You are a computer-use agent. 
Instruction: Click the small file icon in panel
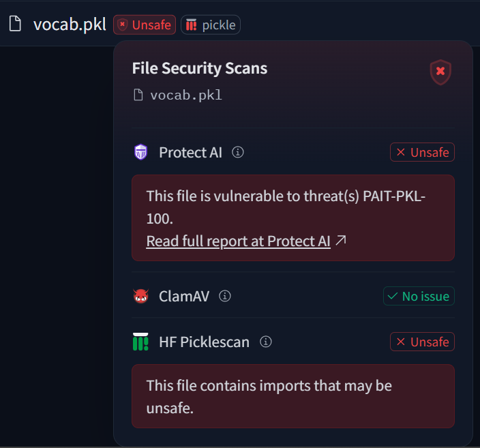(x=138, y=95)
